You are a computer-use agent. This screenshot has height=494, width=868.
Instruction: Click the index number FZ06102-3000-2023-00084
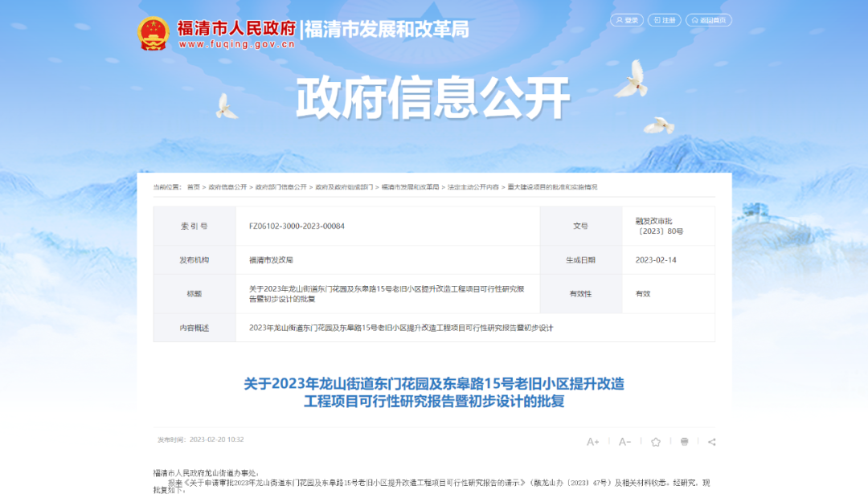297,227
